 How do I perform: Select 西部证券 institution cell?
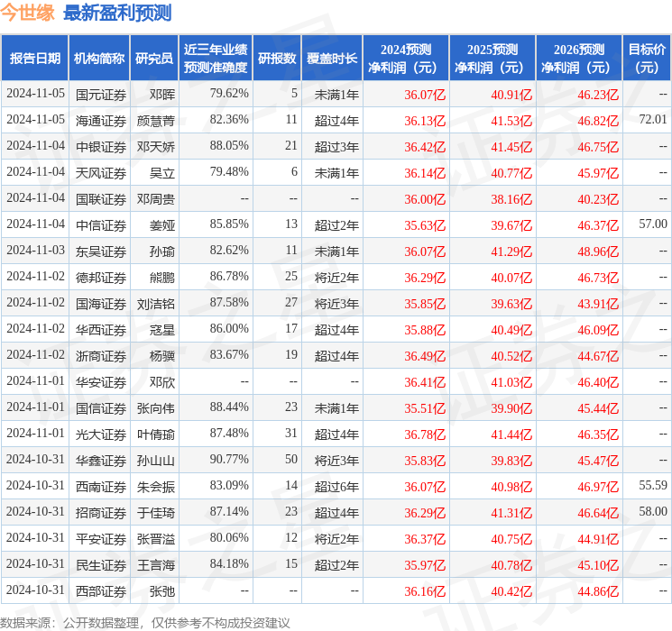[x=101, y=590]
